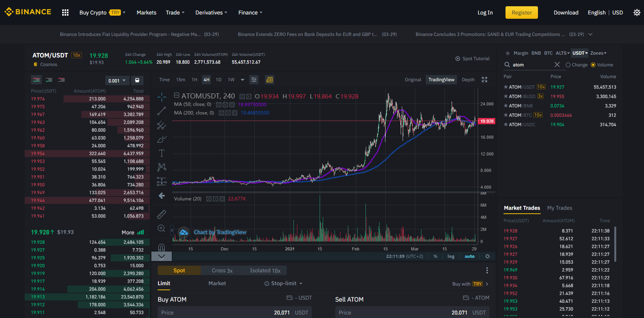Open the Stop-limit order type dropdown
Screen dimensions: 644x318
pos(283,283)
